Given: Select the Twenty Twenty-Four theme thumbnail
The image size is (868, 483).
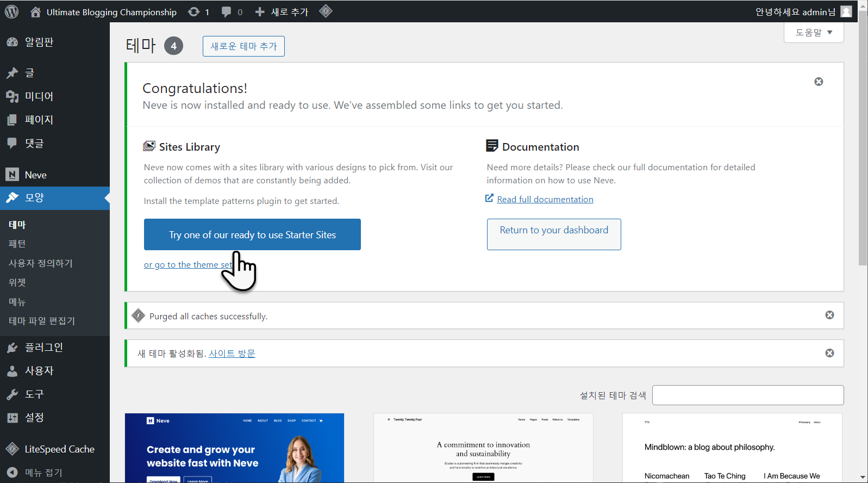Looking at the screenshot, I should [x=483, y=448].
